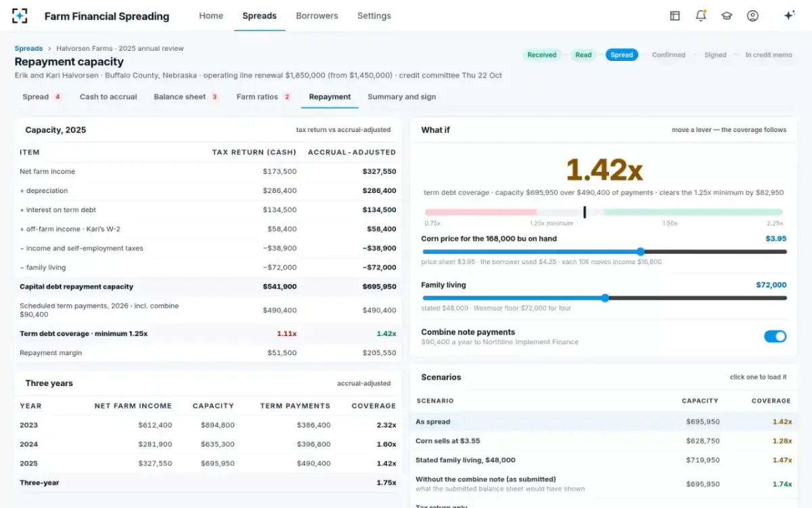Image resolution: width=812 pixels, height=508 pixels.
Task: Click the Repayment margin $205,550 value
Action: click(380, 353)
